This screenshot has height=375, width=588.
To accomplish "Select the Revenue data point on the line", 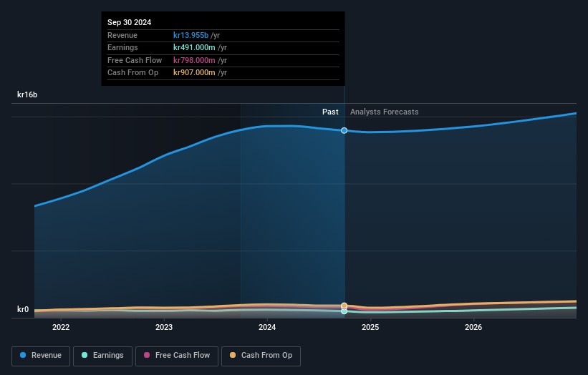I will (344, 130).
